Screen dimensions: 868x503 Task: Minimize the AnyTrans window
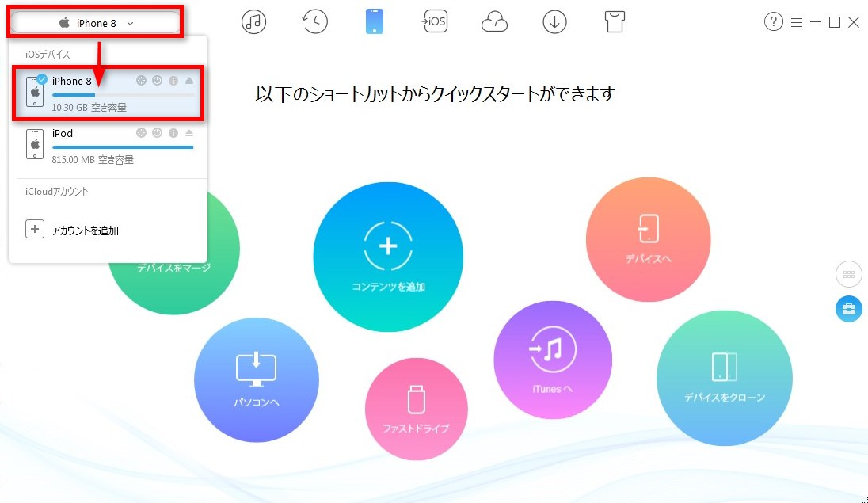click(816, 22)
